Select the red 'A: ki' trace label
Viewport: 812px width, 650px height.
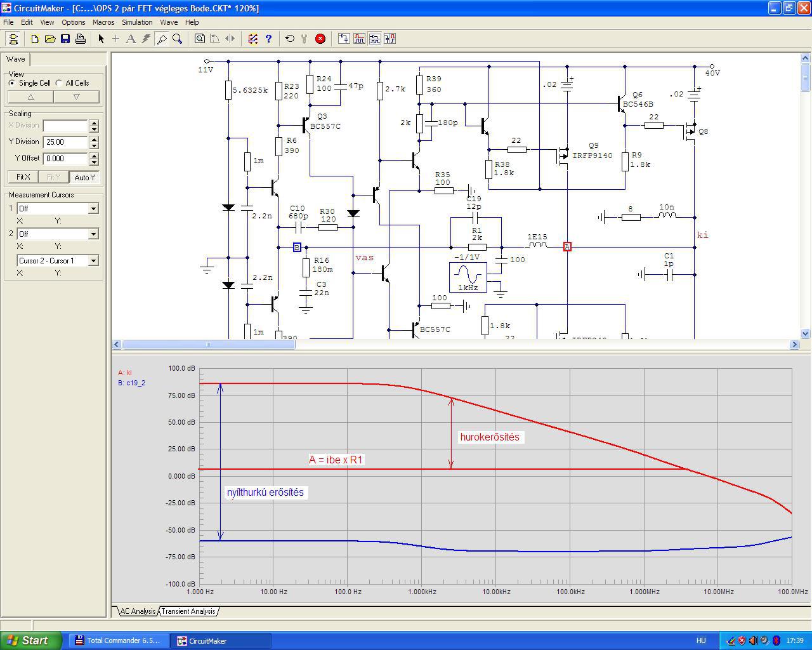coord(125,373)
